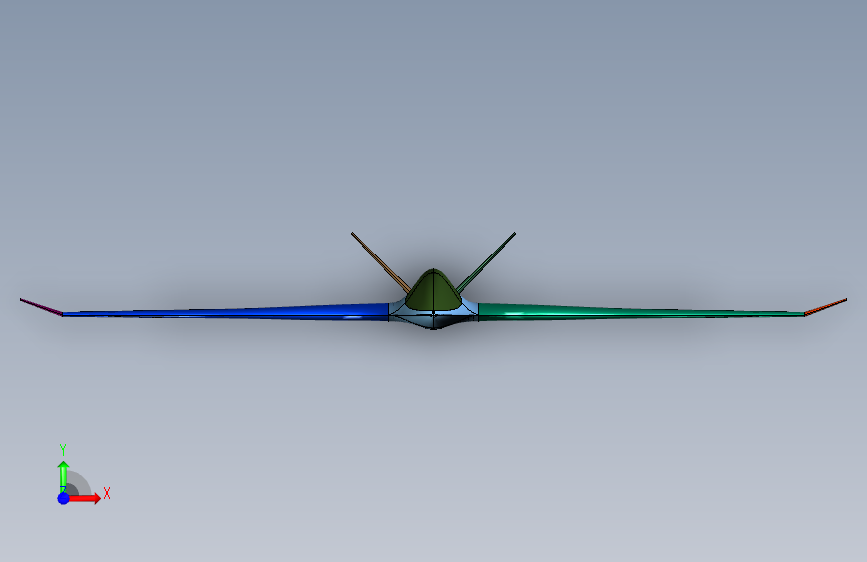The image size is (867, 562).
Task: Click the green Y label on the triad
Action: point(62,449)
